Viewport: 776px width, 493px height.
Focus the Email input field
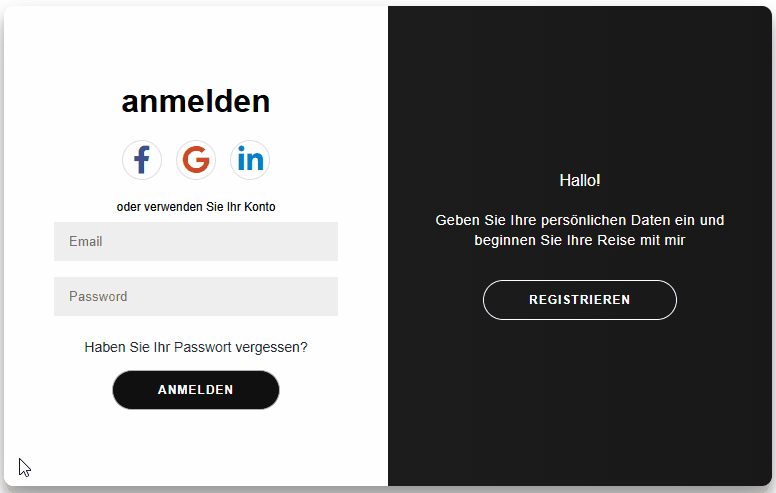196,242
